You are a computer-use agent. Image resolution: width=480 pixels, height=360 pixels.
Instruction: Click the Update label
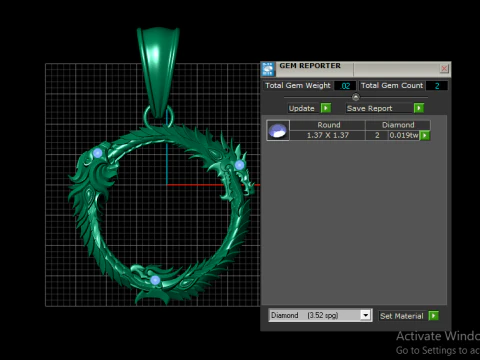[302, 108]
